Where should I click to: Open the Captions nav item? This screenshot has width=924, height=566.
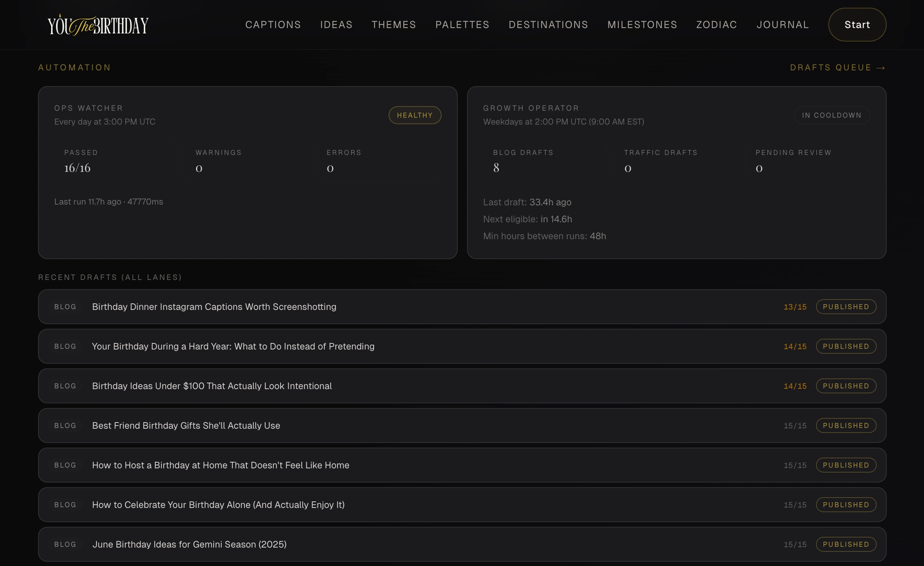click(x=273, y=25)
